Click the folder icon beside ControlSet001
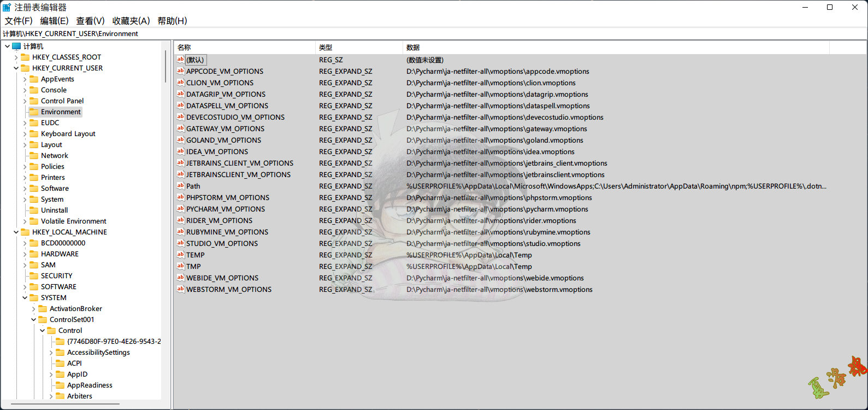 coord(43,319)
